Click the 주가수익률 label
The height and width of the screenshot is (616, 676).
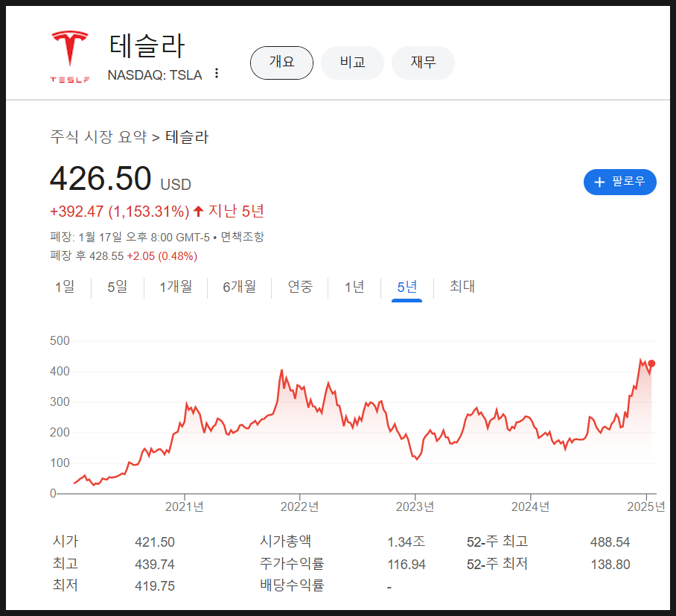292,563
